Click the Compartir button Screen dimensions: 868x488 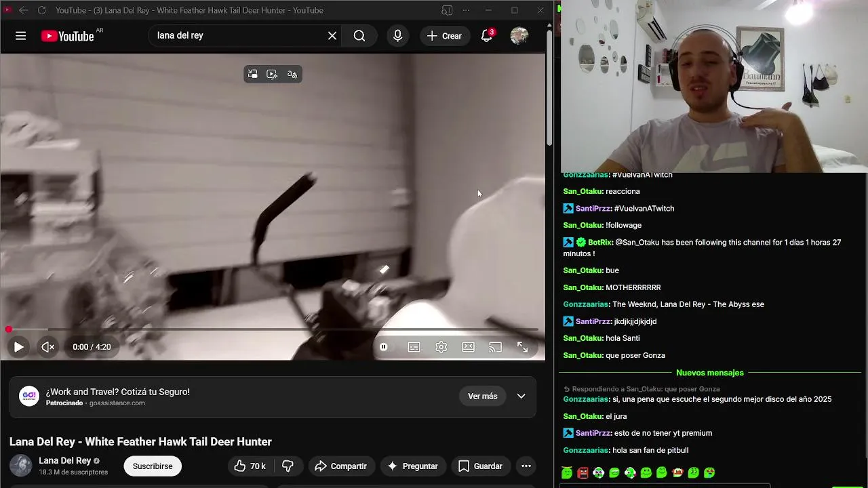[x=341, y=466]
